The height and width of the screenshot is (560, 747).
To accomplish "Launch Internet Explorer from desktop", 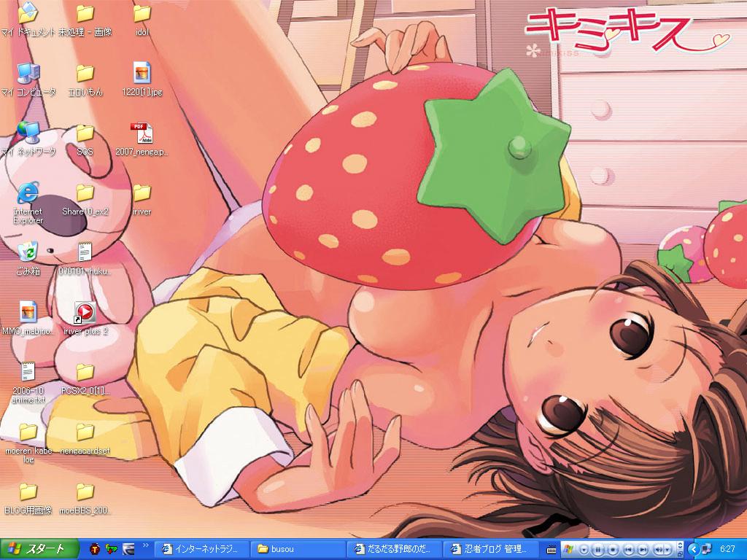I will coord(28,203).
